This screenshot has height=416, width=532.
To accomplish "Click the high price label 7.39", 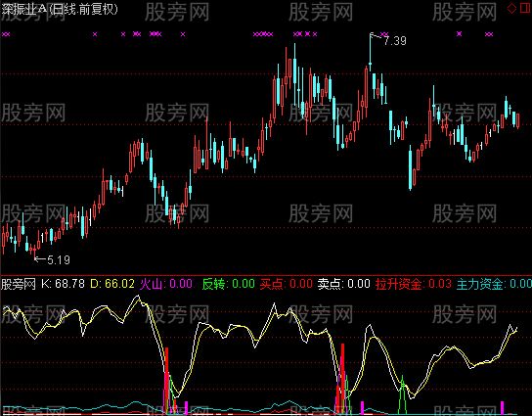I will click(395, 41).
